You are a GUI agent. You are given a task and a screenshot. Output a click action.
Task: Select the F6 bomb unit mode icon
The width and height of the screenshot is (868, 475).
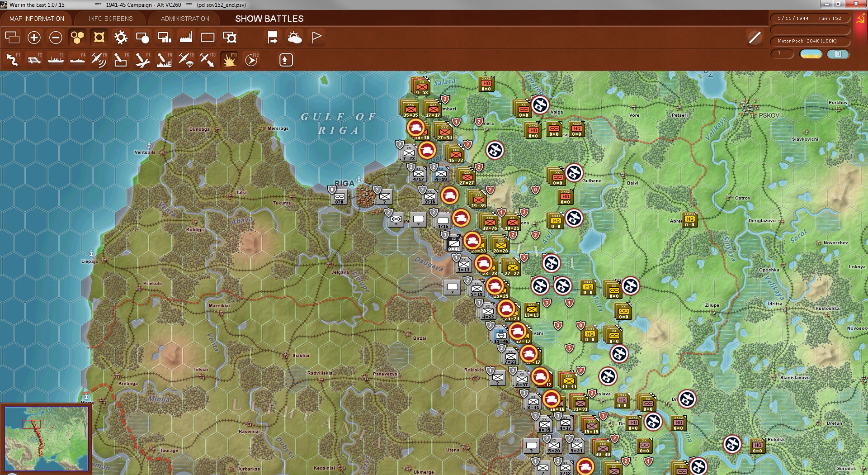[121, 60]
